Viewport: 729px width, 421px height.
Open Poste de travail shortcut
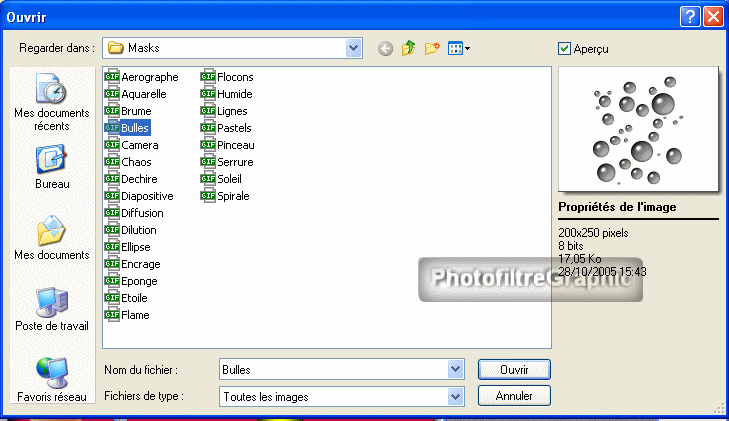pyautogui.click(x=51, y=309)
